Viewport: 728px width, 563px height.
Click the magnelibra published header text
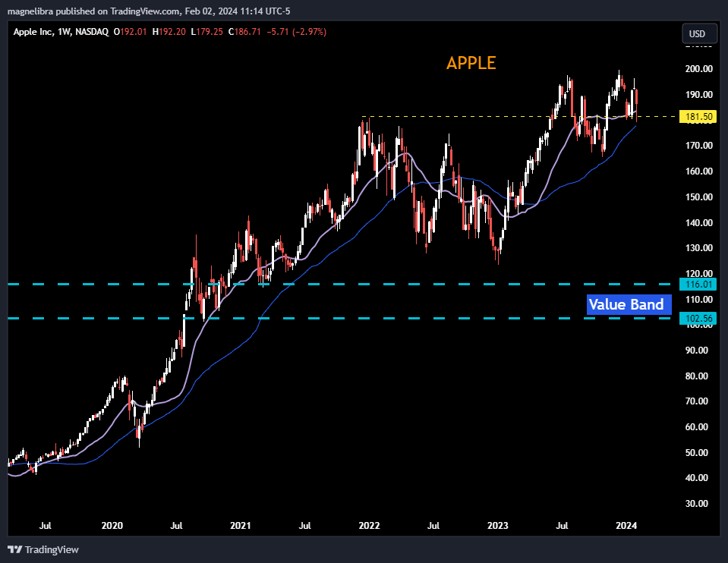point(149,11)
